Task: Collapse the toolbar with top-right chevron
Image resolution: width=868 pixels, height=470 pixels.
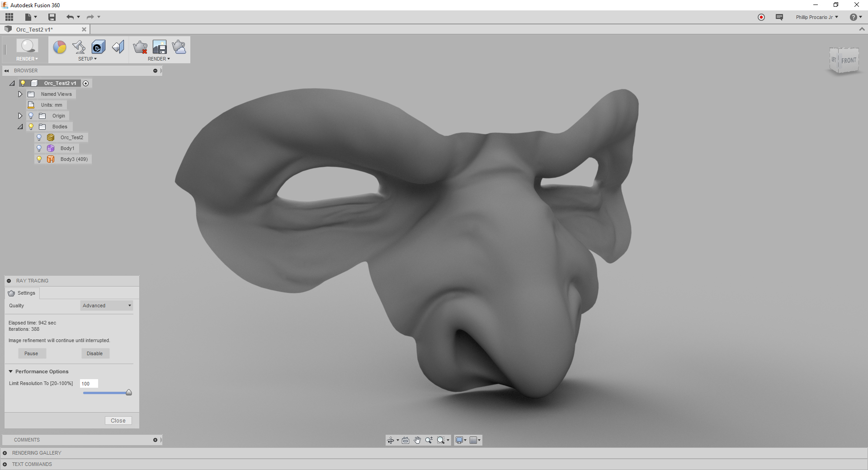Action: coord(862,29)
